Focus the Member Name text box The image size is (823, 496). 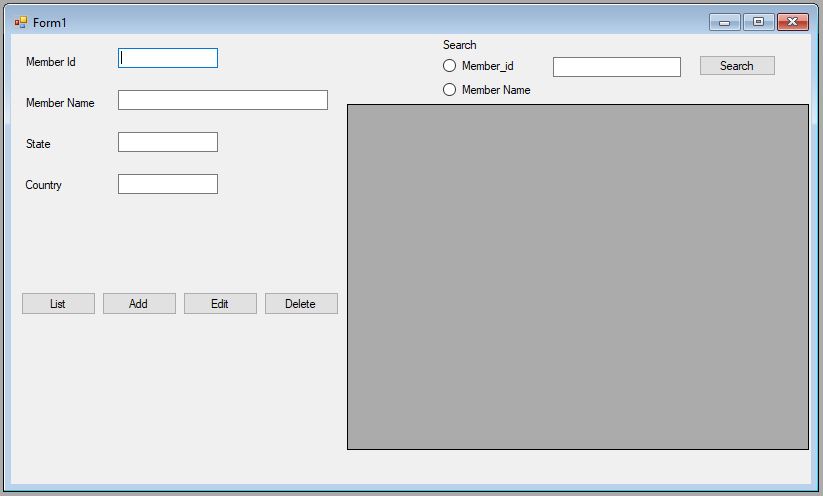[223, 100]
